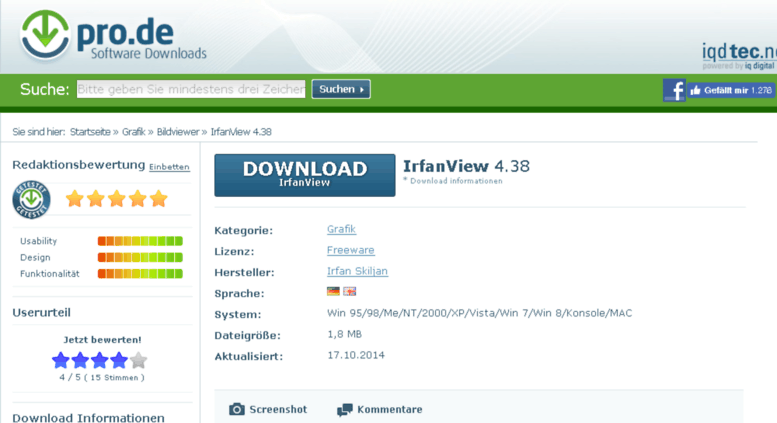The image size is (777, 423).
Task: Focus the Suche search input field
Action: click(191, 89)
